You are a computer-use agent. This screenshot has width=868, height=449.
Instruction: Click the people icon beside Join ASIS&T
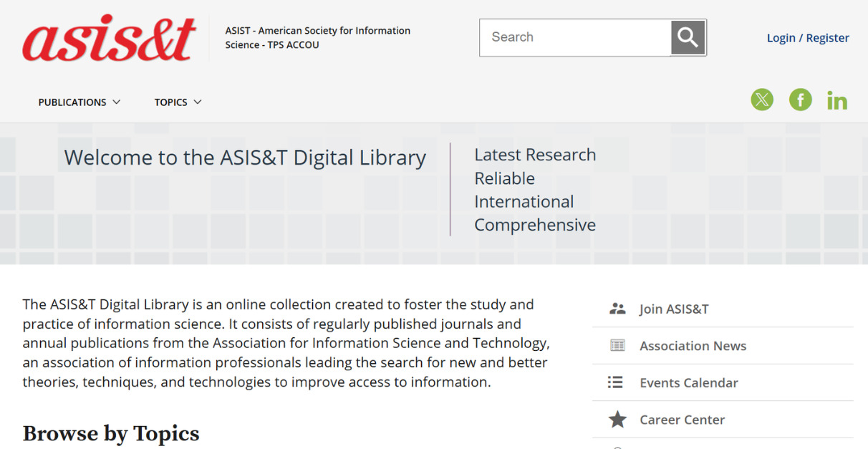click(x=617, y=309)
